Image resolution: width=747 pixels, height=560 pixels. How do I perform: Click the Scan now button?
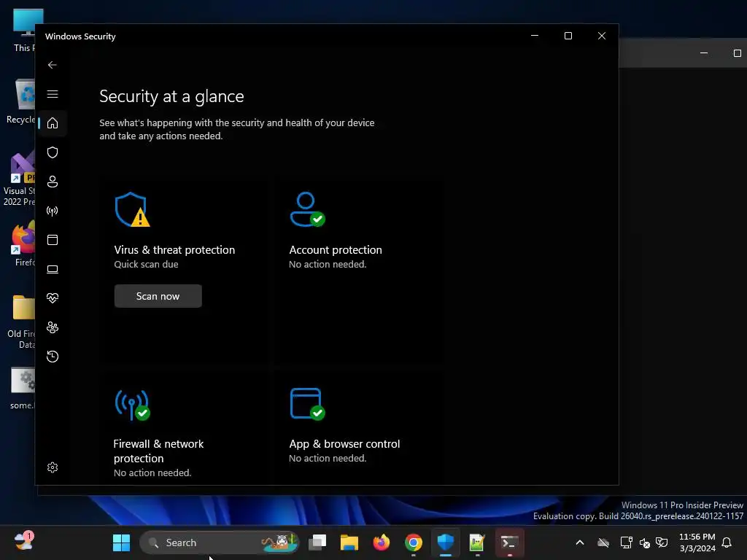pyautogui.click(x=158, y=296)
